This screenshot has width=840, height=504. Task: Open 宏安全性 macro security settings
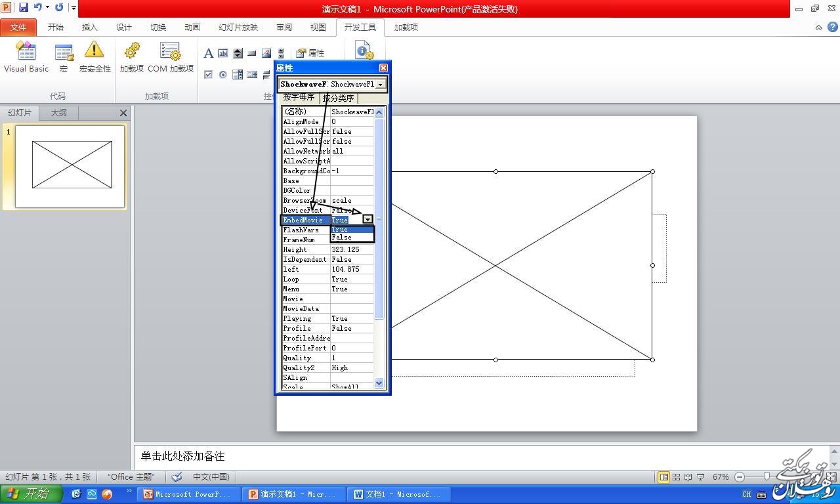tap(95, 57)
